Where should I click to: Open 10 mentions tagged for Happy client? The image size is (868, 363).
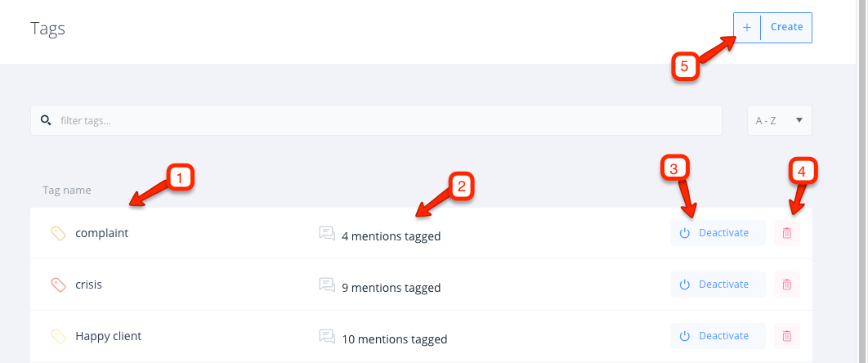pyautogui.click(x=394, y=339)
